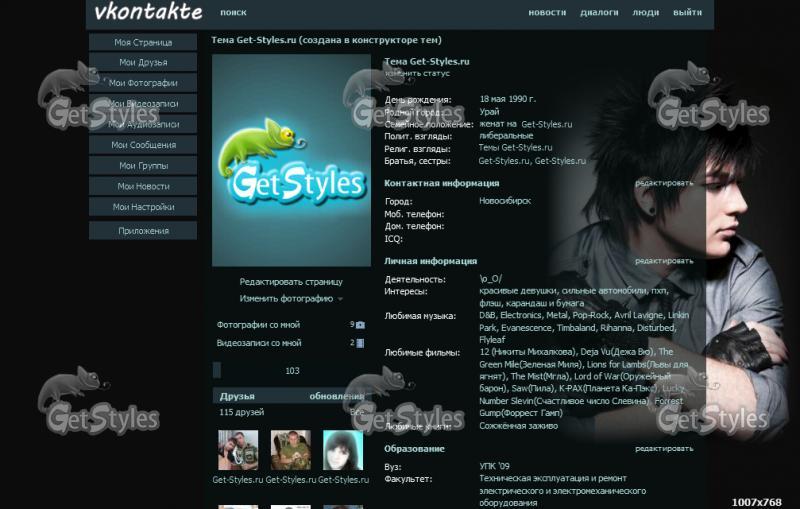This screenshot has height=509, width=800.
Task: Open Мои Группы in sidebar
Action: coord(143,166)
